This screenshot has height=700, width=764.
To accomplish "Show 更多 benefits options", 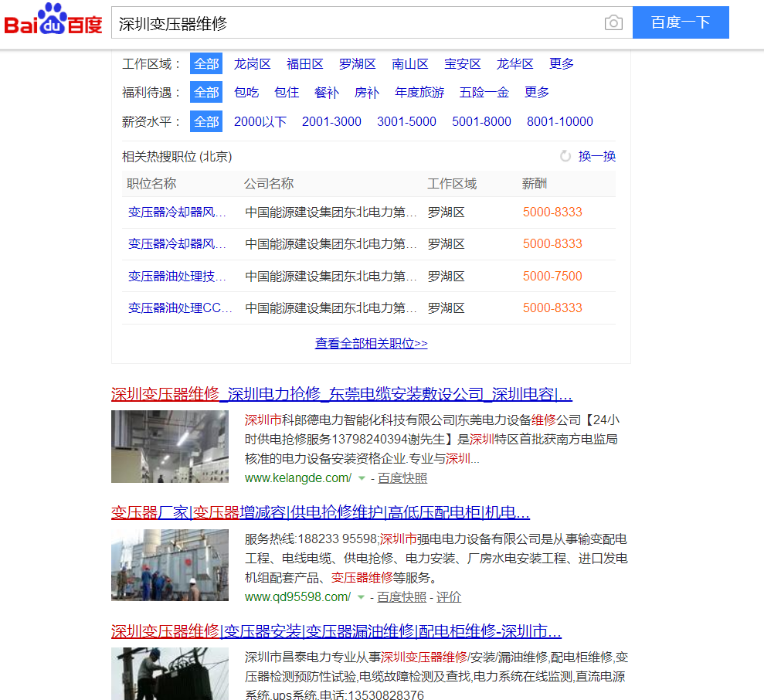I will pyautogui.click(x=537, y=93).
